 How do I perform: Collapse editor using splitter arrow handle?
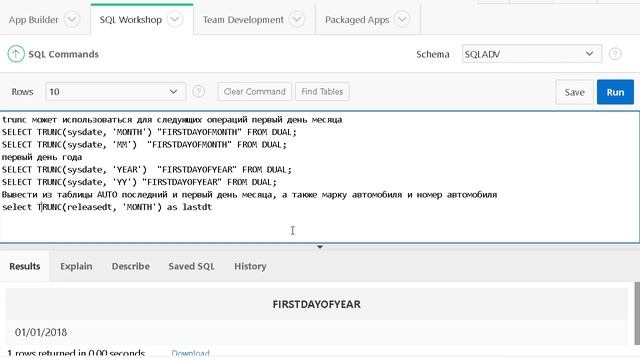click(320, 247)
